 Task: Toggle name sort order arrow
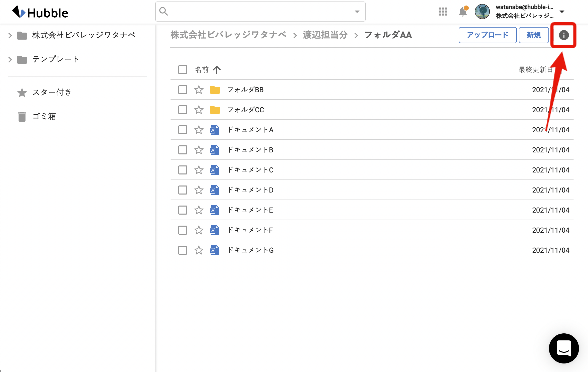click(217, 69)
